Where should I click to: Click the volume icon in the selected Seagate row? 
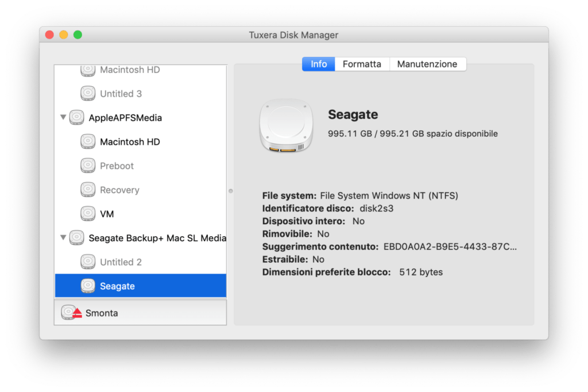pyautogui.click(x=88, y=286)
